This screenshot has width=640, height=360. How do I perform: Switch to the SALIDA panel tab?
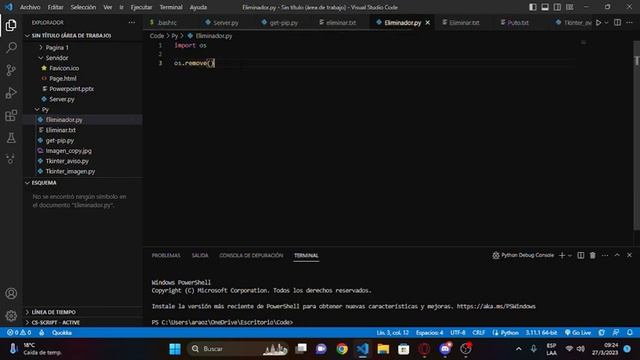200,256
